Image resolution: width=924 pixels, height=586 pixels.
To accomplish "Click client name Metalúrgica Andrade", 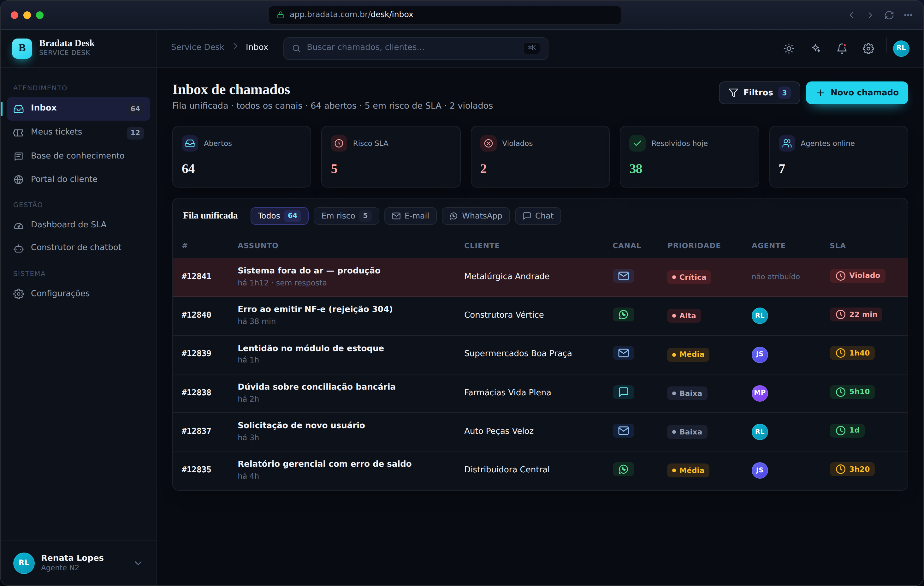I will pyautogui.click(x=506, y=277).
